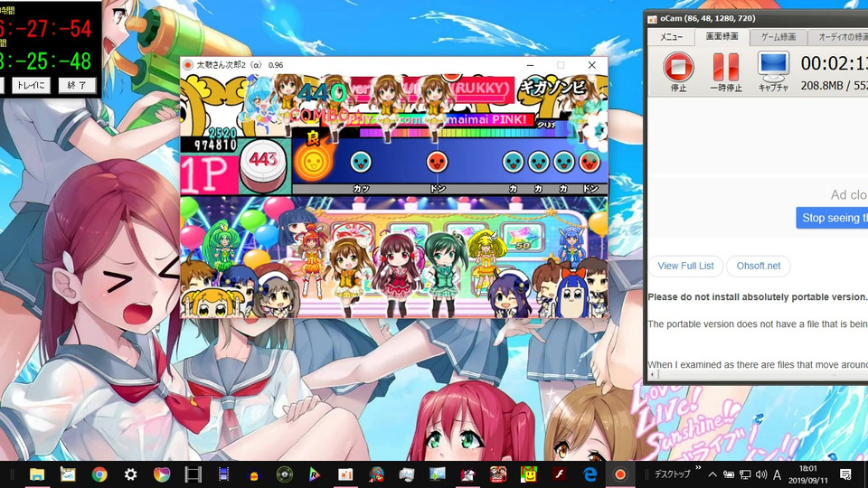Viewport: 868px width, 488px height.
Task: Switch to the 画面録画 tab in oCam
Action: point(722,36)
